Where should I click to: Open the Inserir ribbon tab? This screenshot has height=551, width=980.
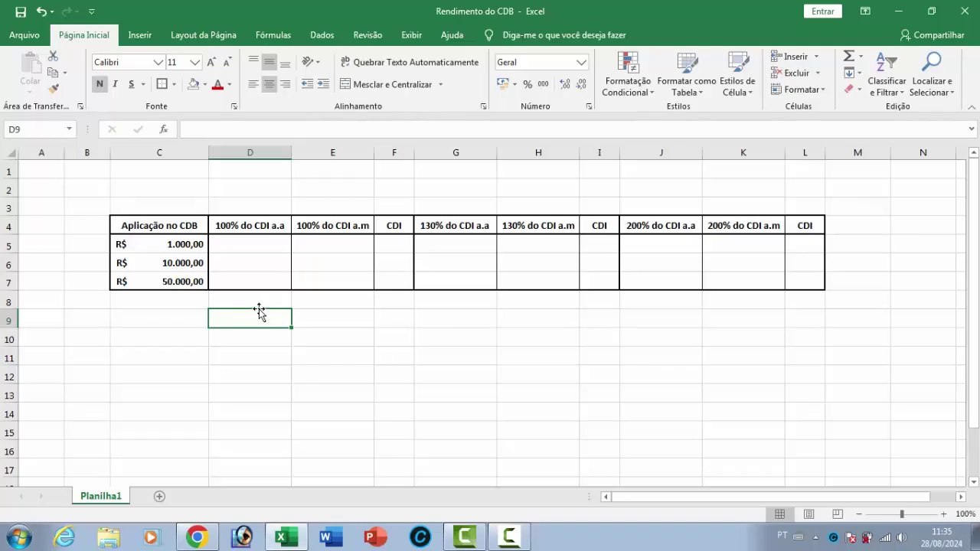[x=140, y=35]
